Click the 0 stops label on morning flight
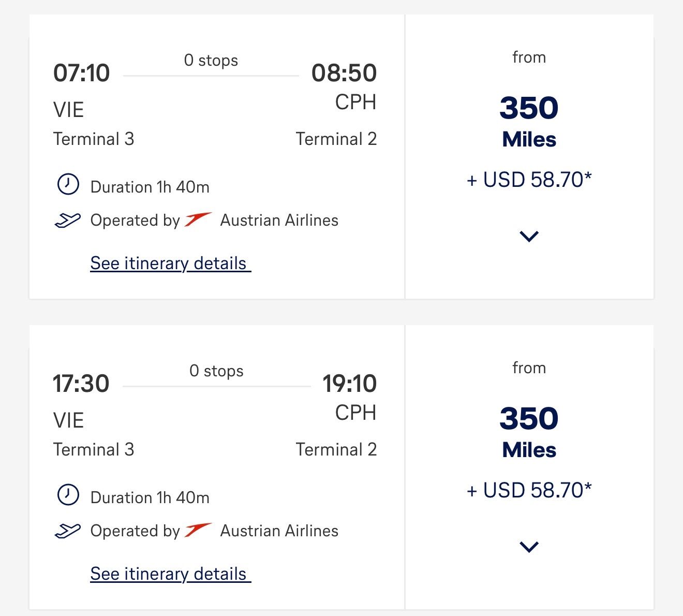 [x=211, y=61]
